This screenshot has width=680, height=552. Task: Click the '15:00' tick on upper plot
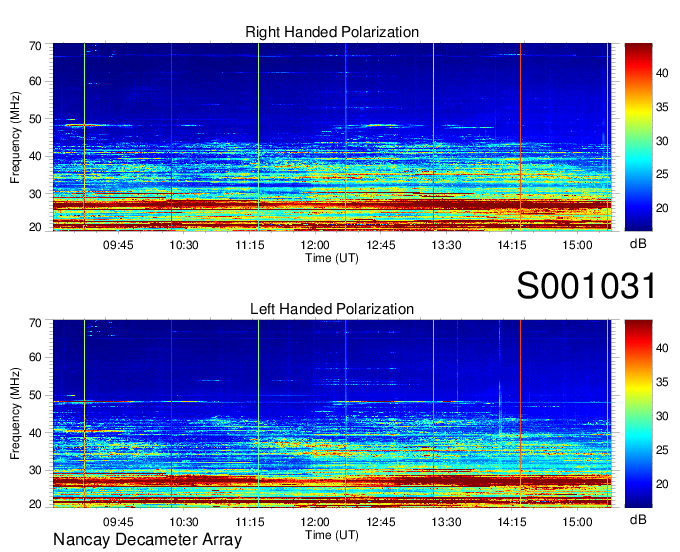pos(577,245)
